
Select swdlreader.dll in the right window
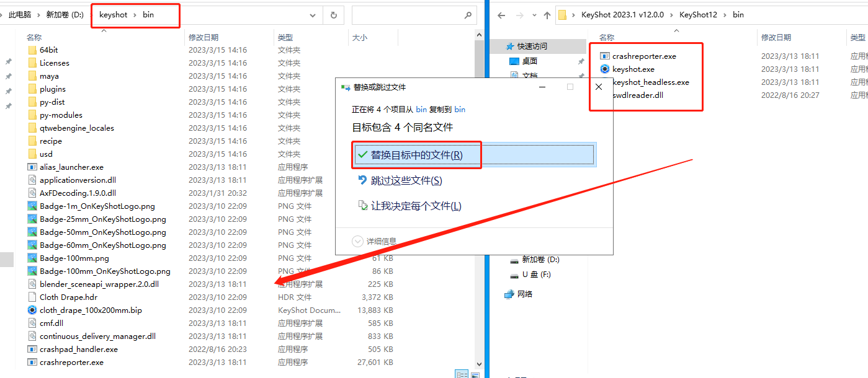tap(638, 95)
